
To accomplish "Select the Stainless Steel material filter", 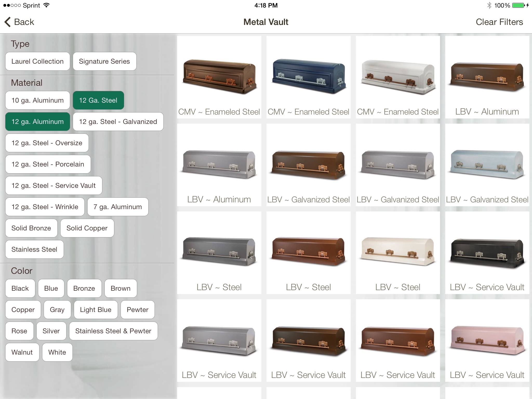I will (34, 249).
